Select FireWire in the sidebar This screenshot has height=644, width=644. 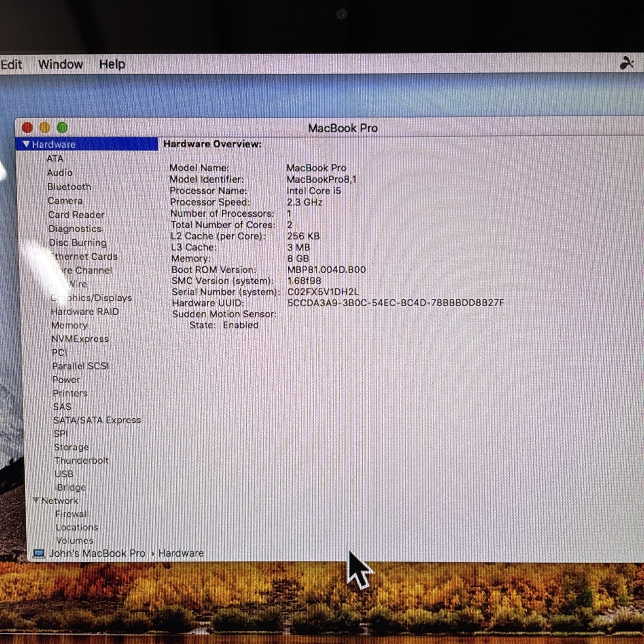[69, 284]
